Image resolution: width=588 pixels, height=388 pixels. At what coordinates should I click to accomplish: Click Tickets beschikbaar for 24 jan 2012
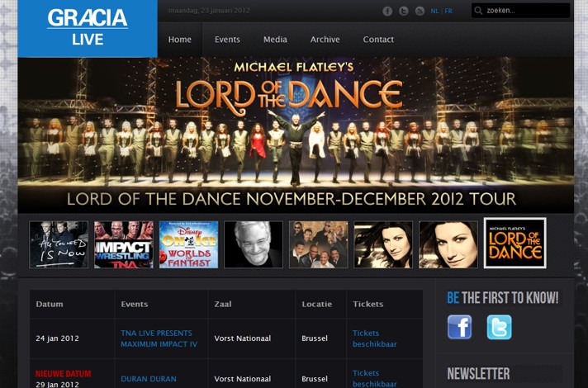(x=375, y=338)
